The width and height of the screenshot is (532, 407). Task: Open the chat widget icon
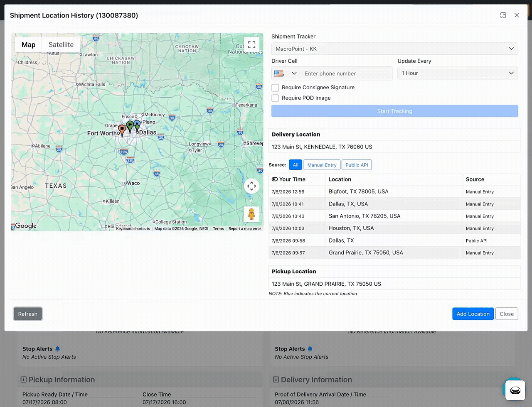[515, 390]
